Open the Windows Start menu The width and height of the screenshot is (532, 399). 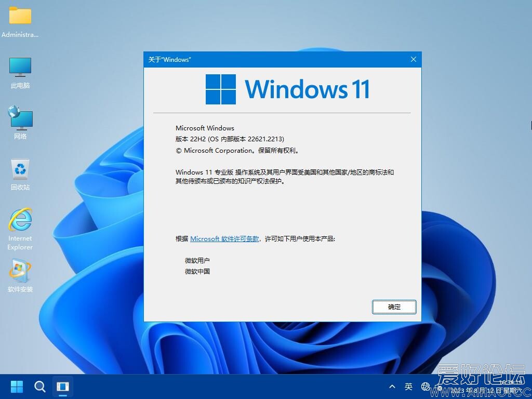tap(17, 387)
